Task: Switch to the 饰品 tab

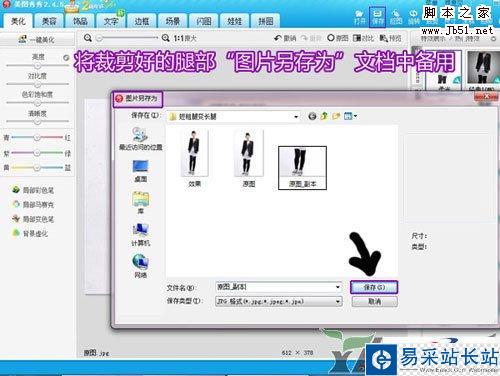Action: pos(80,21)
